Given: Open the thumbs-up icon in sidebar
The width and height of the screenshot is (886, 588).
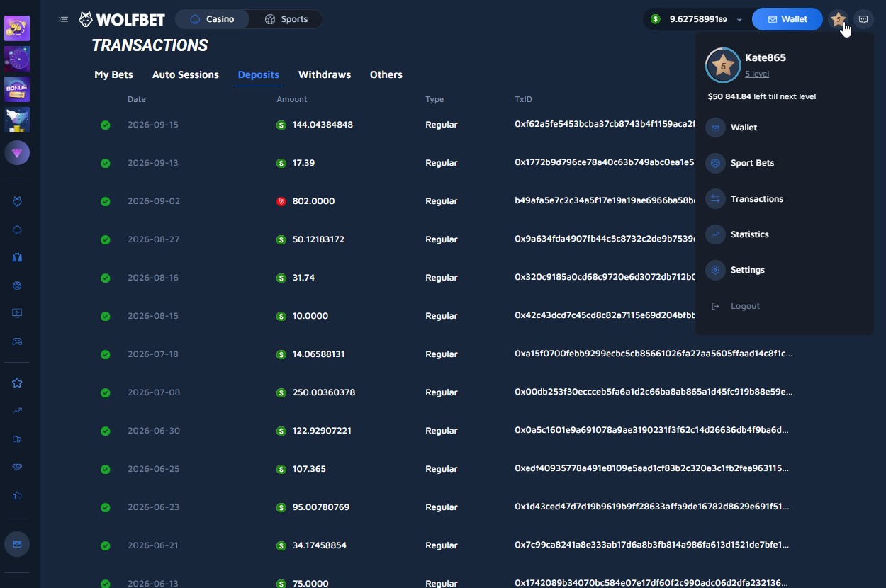Looking at the screenshot, I should [x=17, y=495].
